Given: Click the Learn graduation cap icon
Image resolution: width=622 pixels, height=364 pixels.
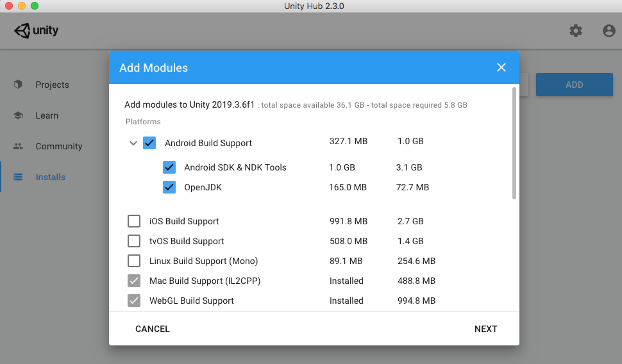Looking at the screenshot, I should (x=18, y=115).
